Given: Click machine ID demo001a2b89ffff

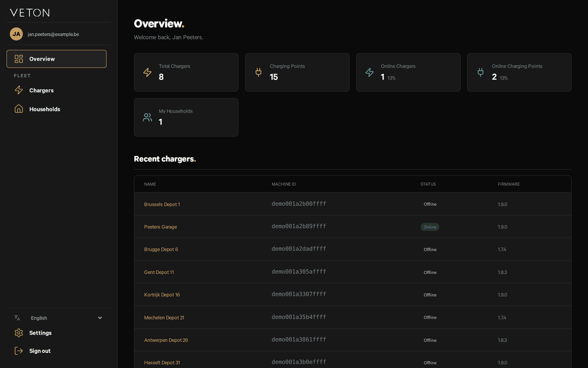Looking at the screenshot, I should pyautogui.click(x=299, y=226).
